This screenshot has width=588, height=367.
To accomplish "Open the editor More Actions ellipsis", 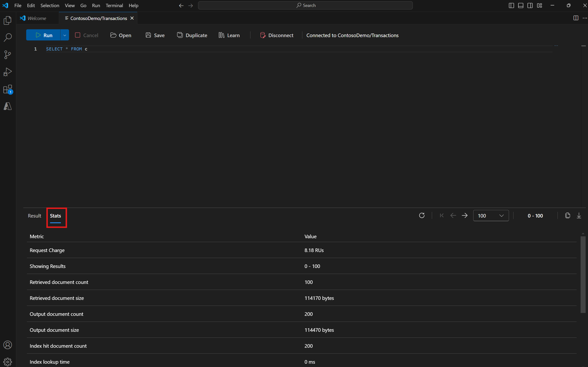I will 585,18.
